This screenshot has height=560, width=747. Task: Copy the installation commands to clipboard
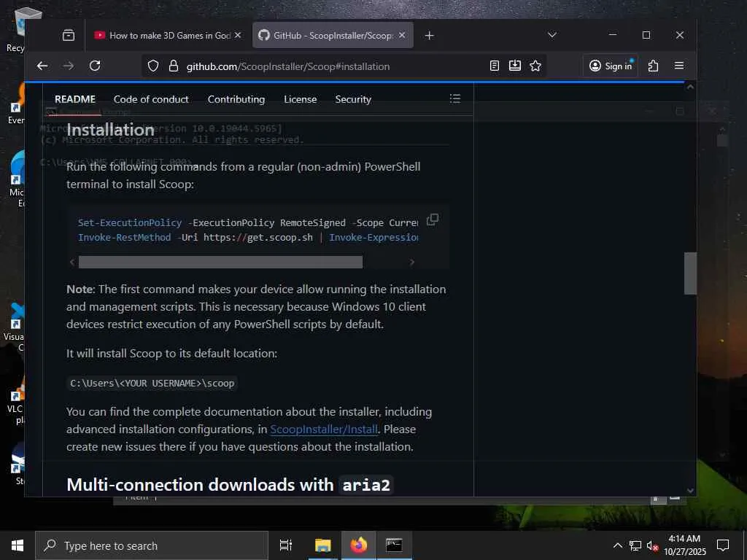click(433, 219)
